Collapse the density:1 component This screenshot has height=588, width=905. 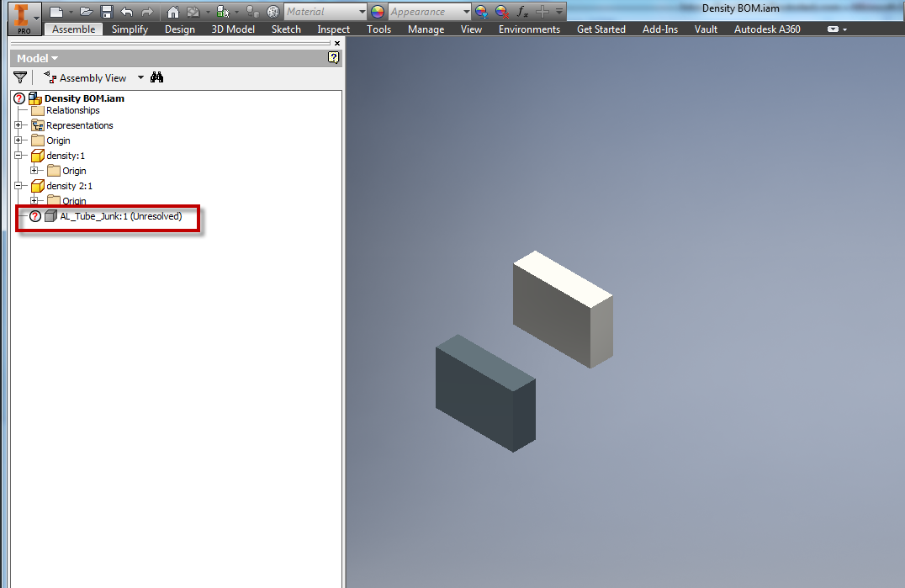[18, 155]
